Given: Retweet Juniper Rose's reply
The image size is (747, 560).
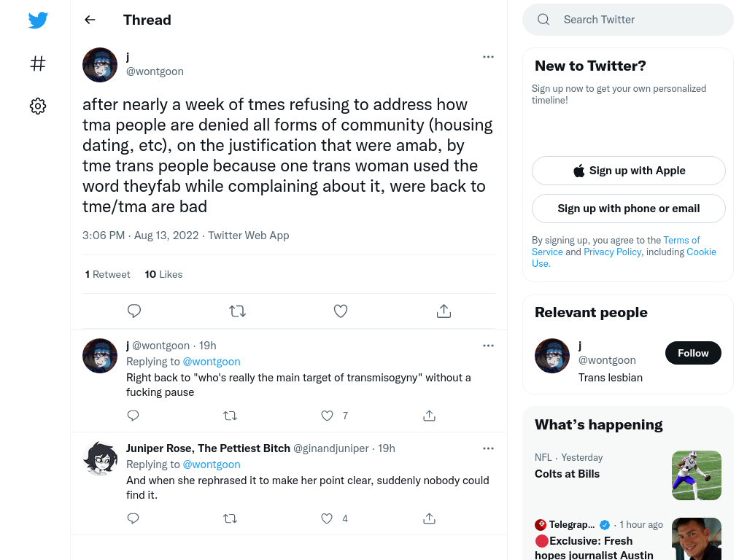Looking at the screenshot, I should click(x=230, y=518).
